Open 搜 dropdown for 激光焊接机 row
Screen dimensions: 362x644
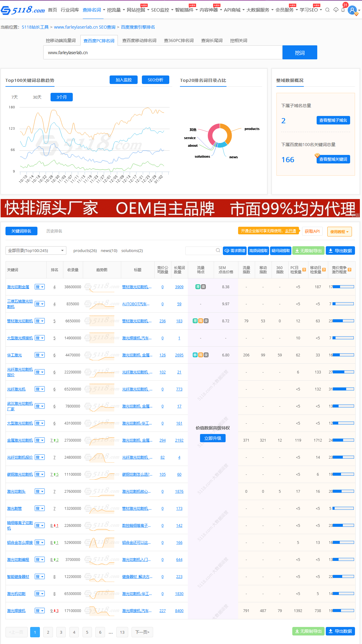(x=40, y=611)
